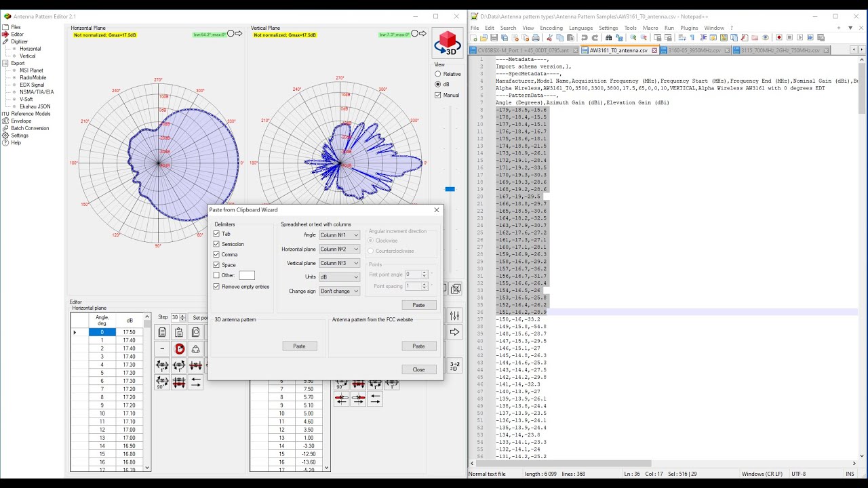Open the Change sign dropdown
Viewport: 868px width, 488px height.
(x=340, y=291)
